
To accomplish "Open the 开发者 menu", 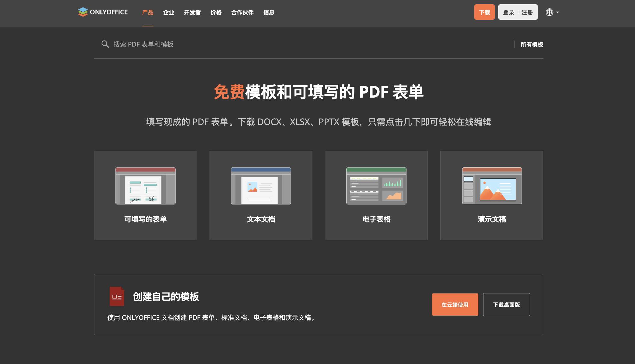I will point(192,13).
